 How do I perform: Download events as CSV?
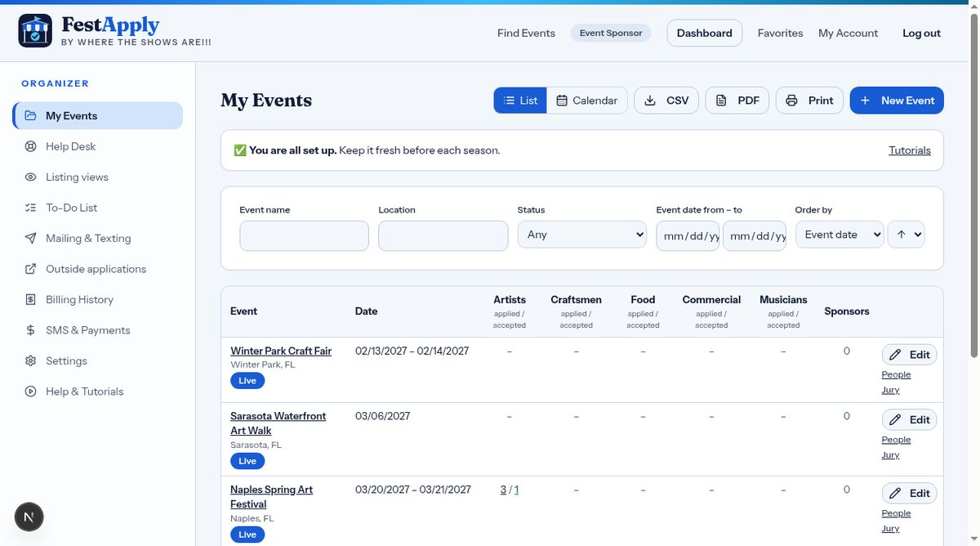(x=666, y=101)
